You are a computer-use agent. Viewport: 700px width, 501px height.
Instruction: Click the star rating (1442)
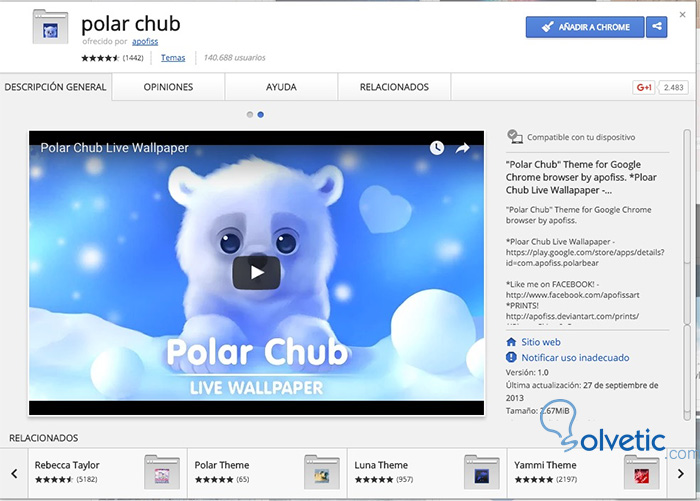tap(112, 58)
